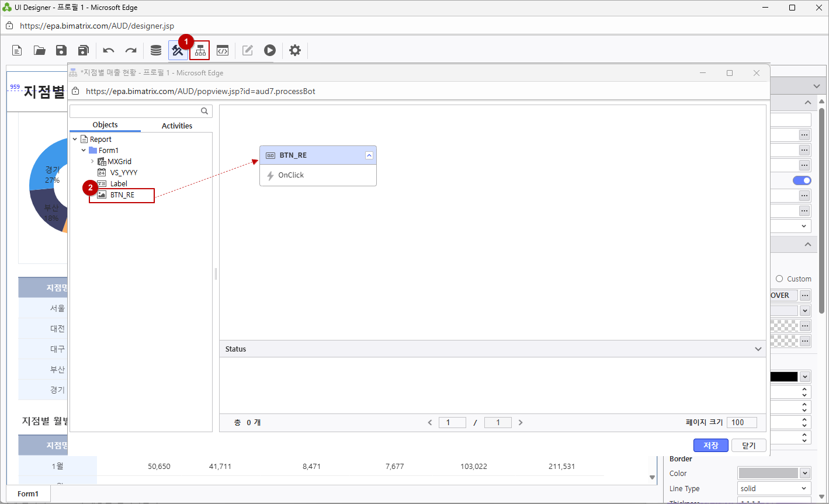The height and width of the screenshot is (504, 829).
Task: Click the 저장 save button
Action: [x=710, y=446]
